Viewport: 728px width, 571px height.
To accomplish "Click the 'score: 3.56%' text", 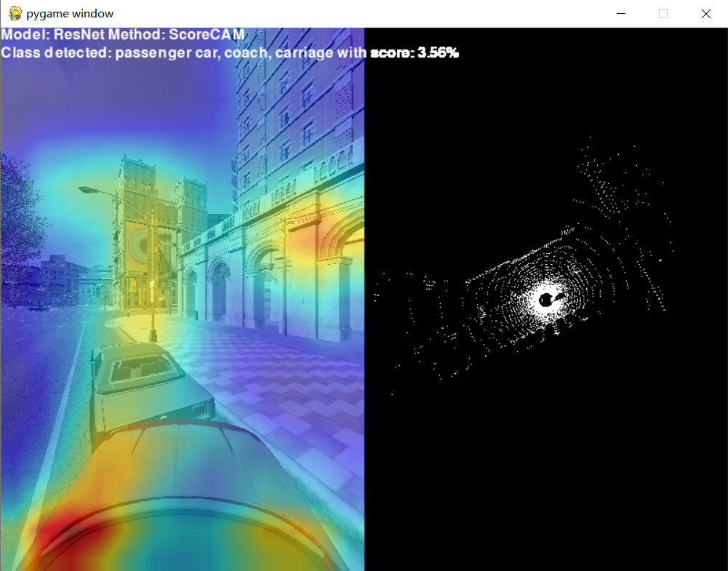I will point(414,52).
